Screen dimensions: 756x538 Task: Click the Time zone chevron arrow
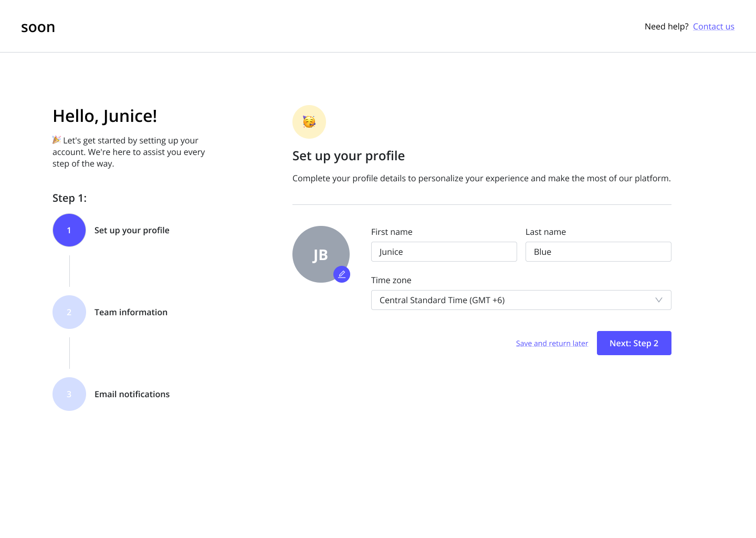click(x=659, y=300)
